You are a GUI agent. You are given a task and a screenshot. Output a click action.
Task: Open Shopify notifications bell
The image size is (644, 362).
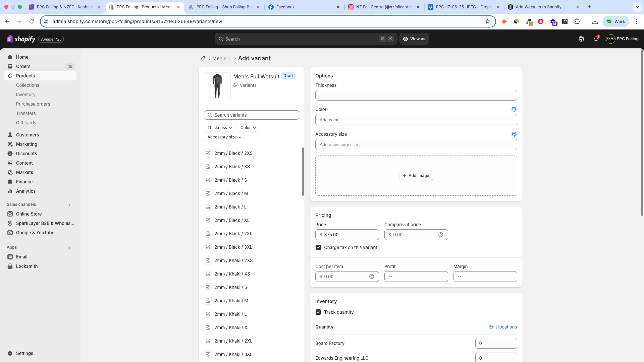pyautogui.click(x=596, y=39)
